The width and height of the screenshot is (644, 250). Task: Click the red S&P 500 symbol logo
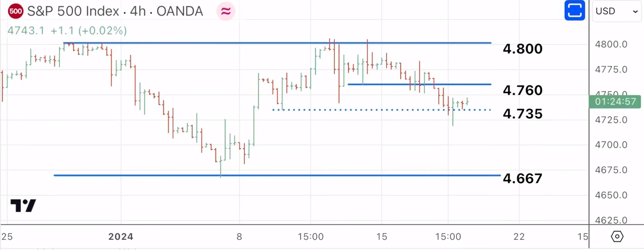[x=16, y=11]
